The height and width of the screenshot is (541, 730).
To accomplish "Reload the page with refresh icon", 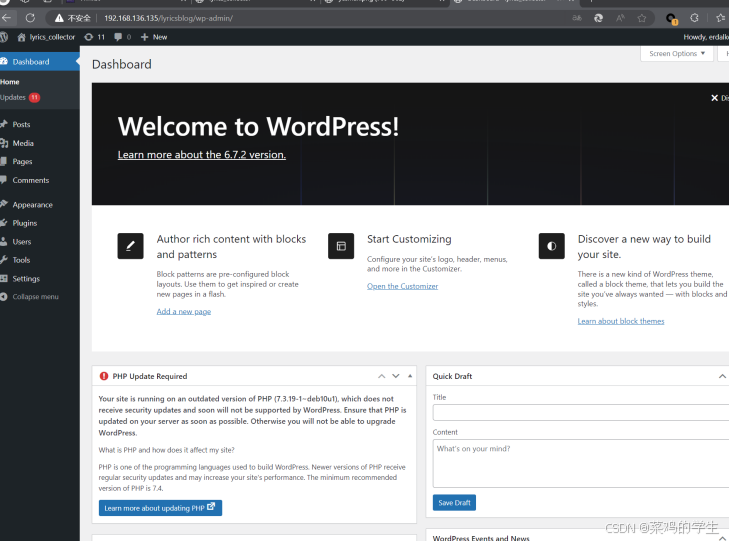I will click(x=30, y=18).
